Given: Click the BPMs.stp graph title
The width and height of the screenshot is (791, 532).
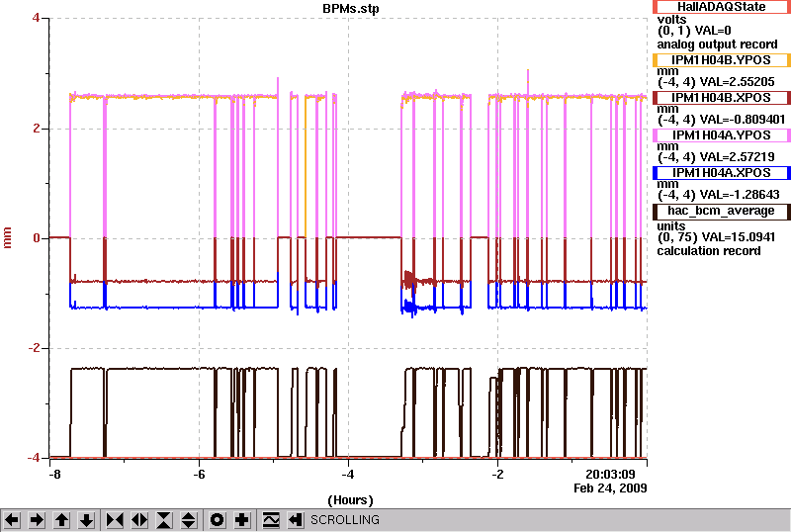Looking at the screenshot, I should click(x=351, y=9).
